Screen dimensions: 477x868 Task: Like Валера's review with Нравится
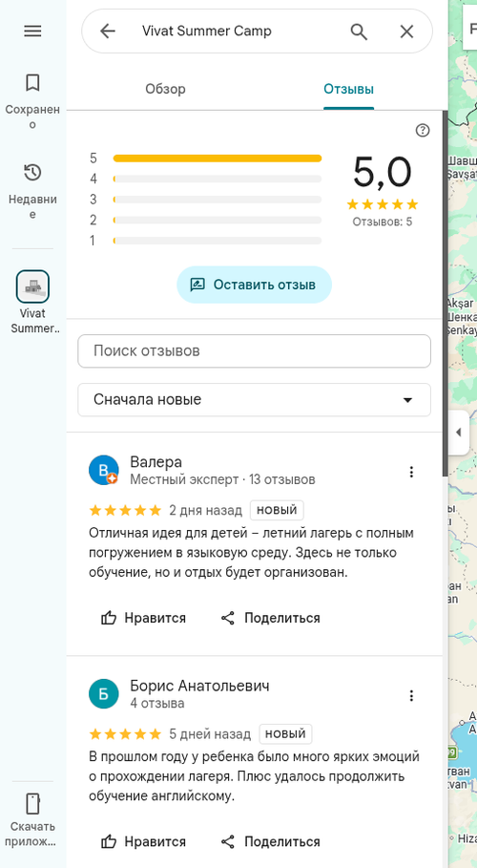click(x=144, y=618)
